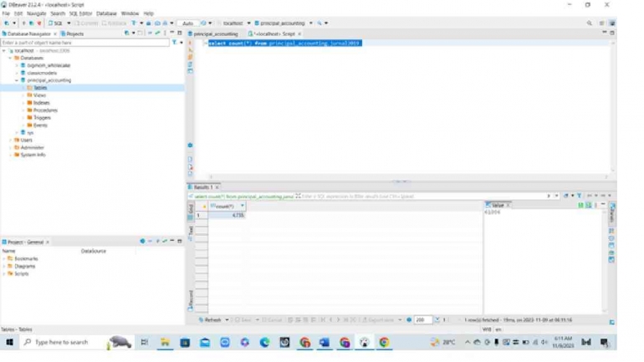Viewport: 644px width, 362px height.
Task: Click the navigator filter funnel icon
Action: tap(175, 43)
